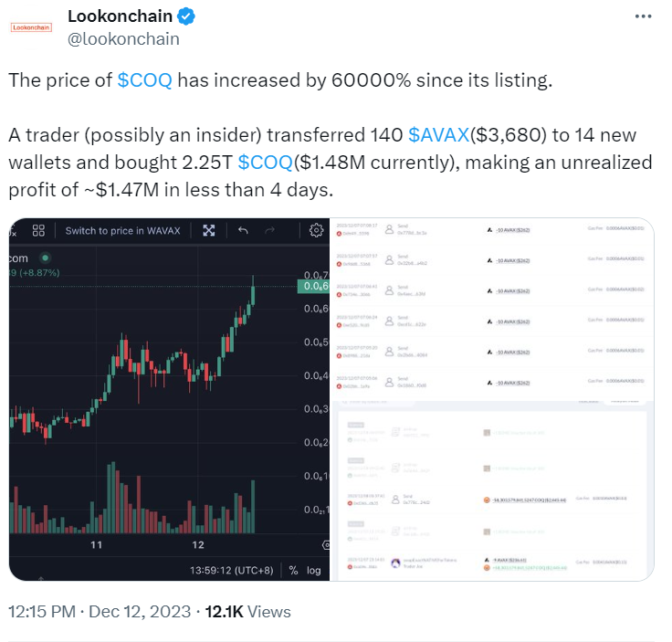
Task: Click the undo arrow in chart toolbar
Action: (x=243, y=230)
